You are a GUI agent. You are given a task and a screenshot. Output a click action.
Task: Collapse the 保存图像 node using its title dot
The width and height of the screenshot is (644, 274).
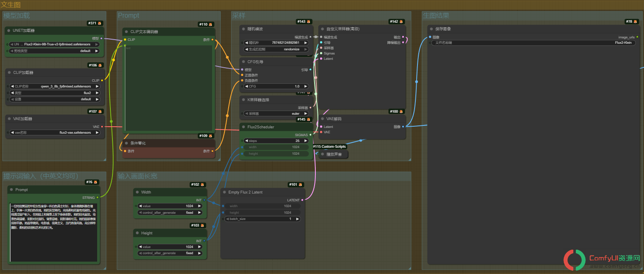click(431, 29)
